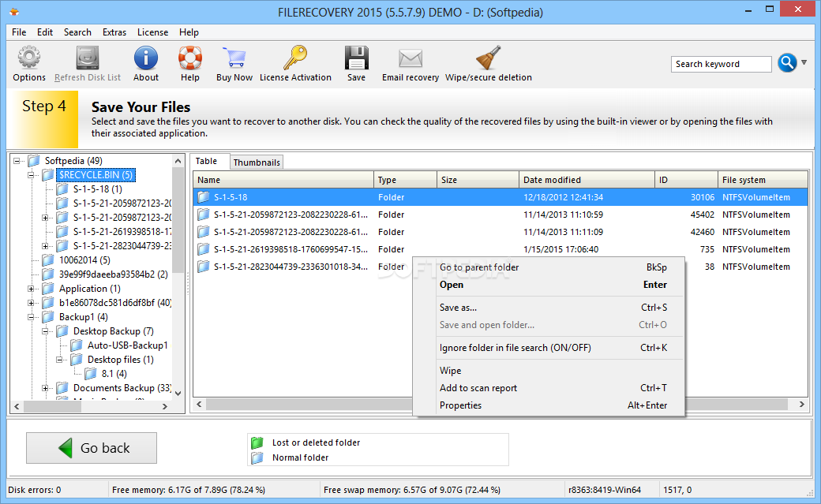Choose Save as... in context menu

pyautogui.click(x=548, y=308)
